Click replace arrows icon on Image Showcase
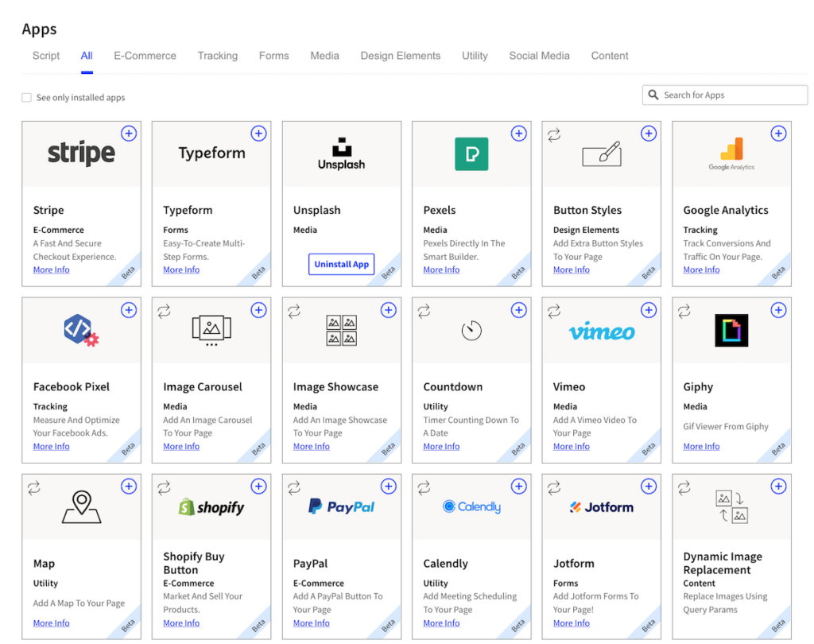Screen dimensions: 814x644 pos(294,311)
